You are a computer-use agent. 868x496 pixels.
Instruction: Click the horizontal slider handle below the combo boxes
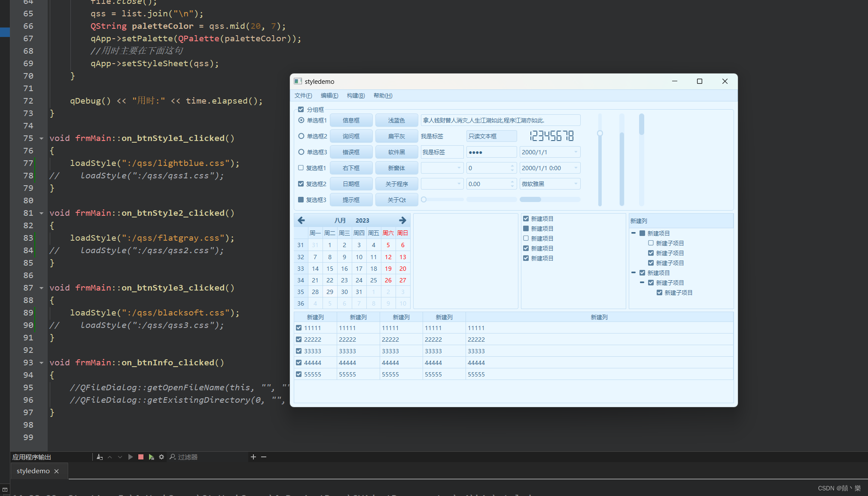click(424, 199)
